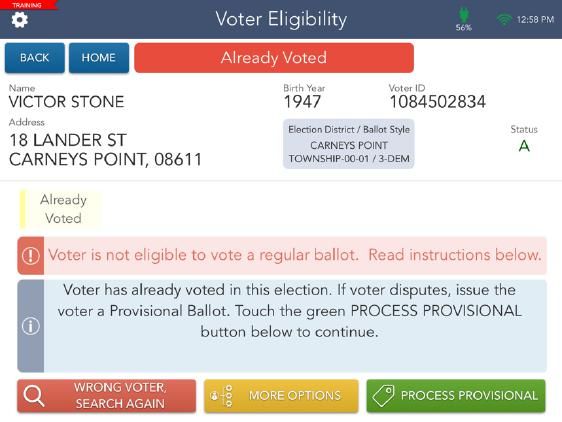Click the magnifying glass search icon
This screenshot has height=422, width=562.
click(x=34, y=396)
